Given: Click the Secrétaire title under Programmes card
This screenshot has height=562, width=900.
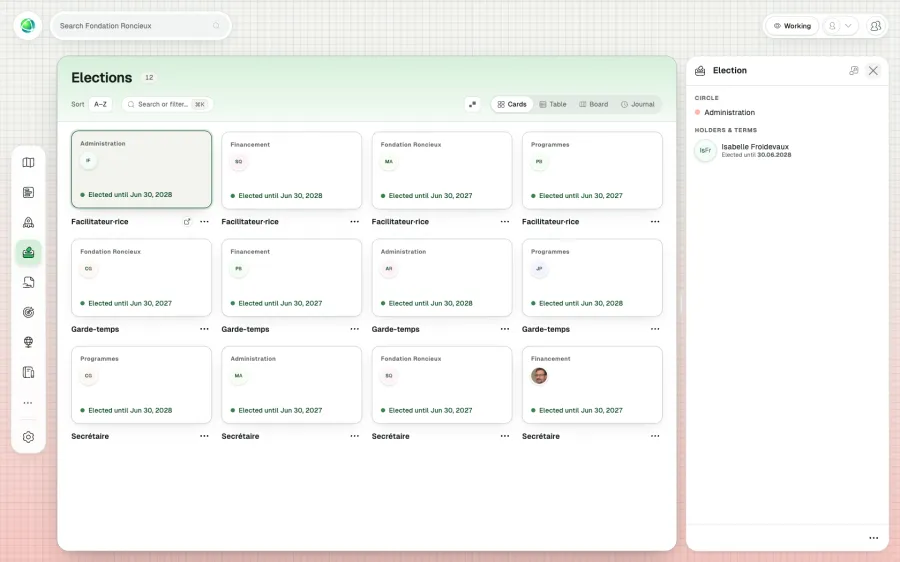Looking at the screenshot, I should pyautogui.click(x=90, y=436).
